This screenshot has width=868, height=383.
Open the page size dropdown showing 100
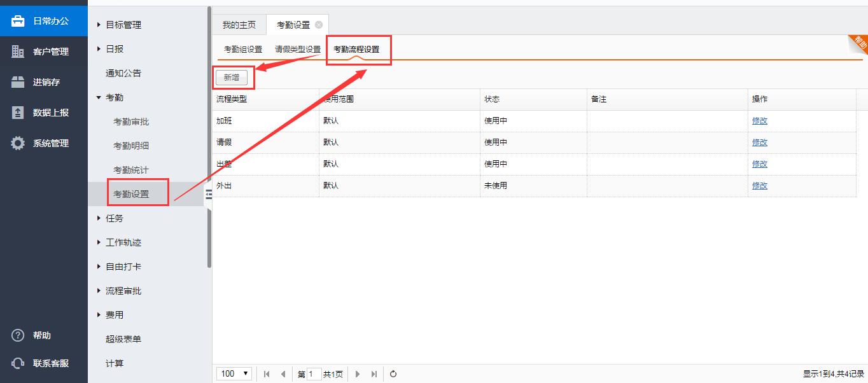pyautogui.click(x=234, y=374)
